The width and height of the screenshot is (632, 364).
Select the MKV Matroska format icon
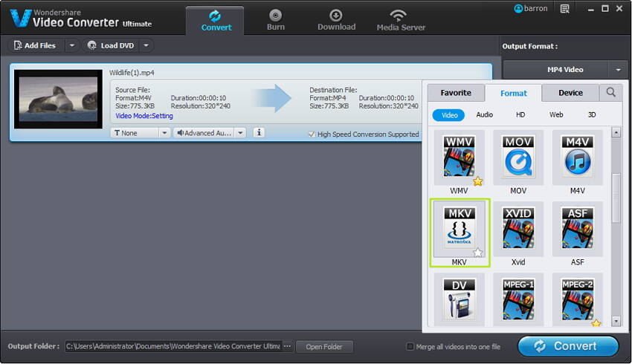(459, 229)
